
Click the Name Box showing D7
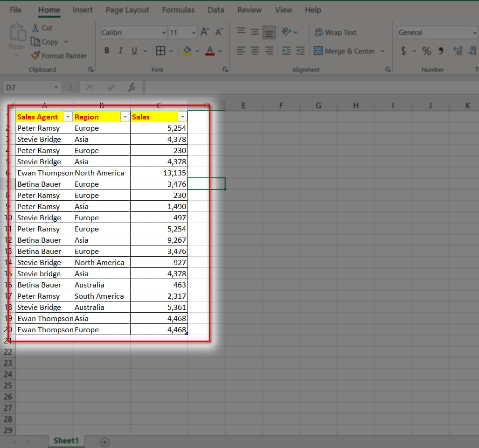pyautogui.click(x=28, y=87)
